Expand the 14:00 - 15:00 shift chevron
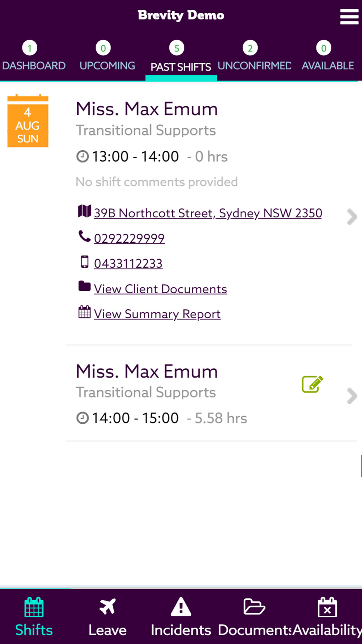 (x=352, y=396)
